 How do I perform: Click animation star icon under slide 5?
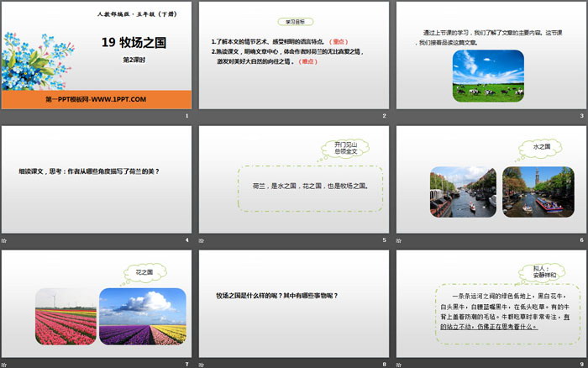tap(202, 240)
